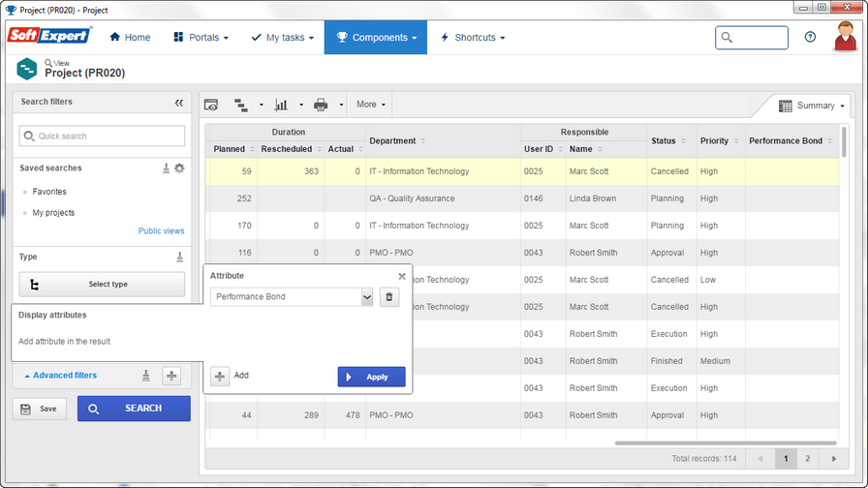Click the Select type button

coord(103,285)
